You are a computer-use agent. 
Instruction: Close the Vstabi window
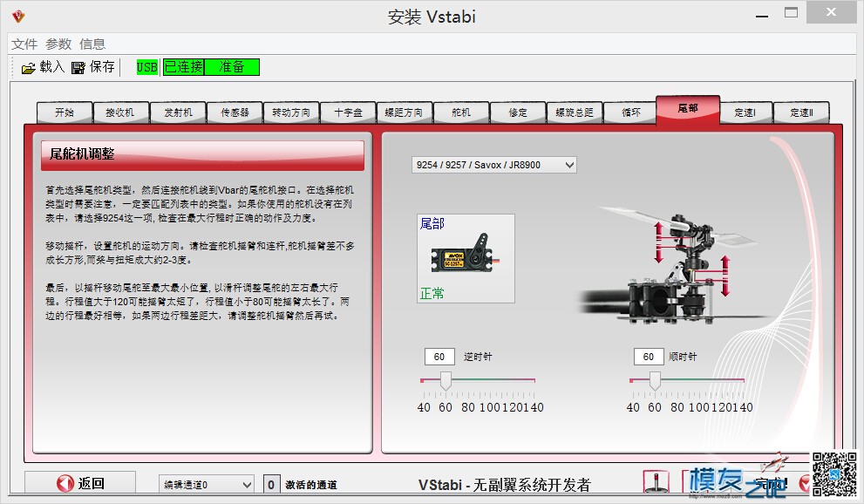pos(831,12)
